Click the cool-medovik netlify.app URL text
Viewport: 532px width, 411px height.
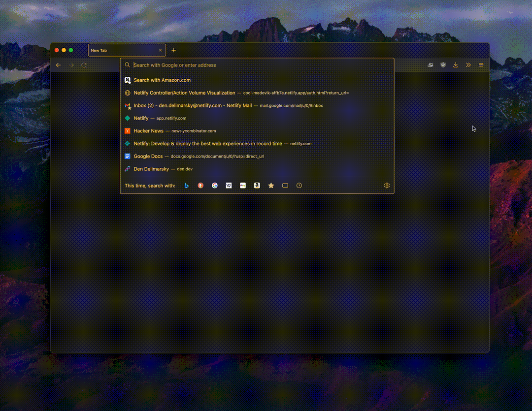click(296, 93)
